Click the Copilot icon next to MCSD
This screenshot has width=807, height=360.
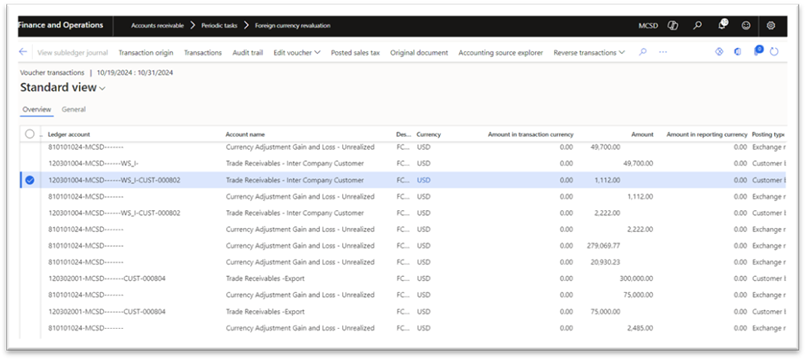click(672, 25)
